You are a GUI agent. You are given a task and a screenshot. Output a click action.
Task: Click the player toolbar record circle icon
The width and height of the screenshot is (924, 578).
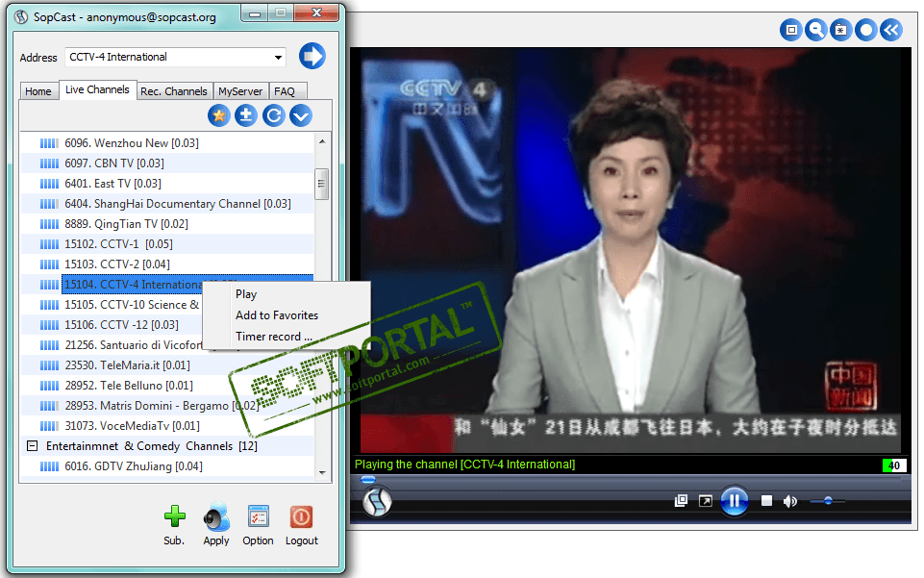865,30
